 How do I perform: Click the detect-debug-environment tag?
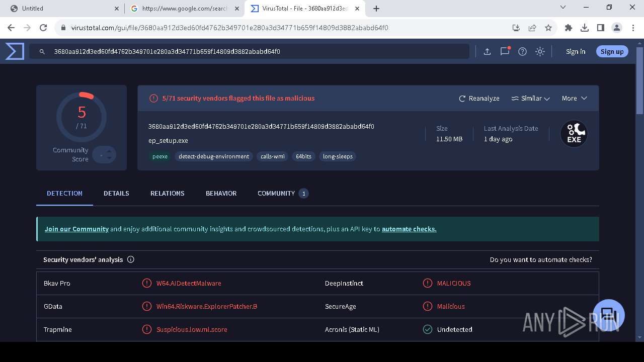point(214,156)
